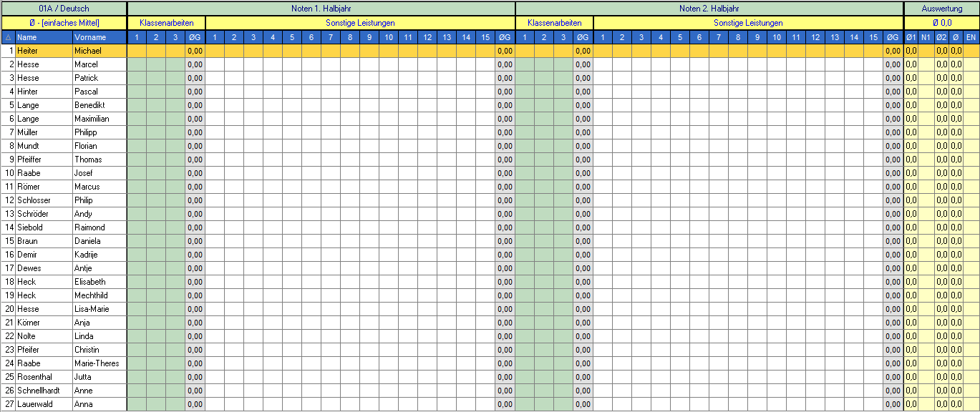Click the Ø - [einfaches Mittel] header cell
Viewport: 980px width, 412px height.
(64, 23)
